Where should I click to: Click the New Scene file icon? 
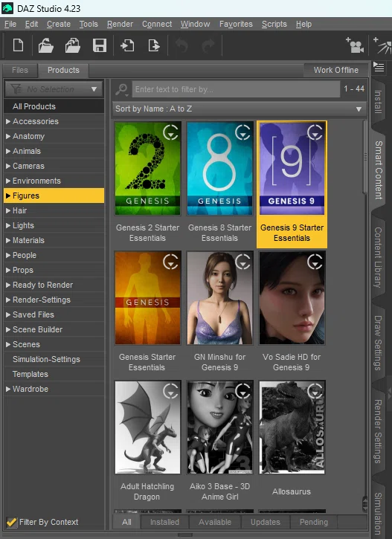coord(18,45)
